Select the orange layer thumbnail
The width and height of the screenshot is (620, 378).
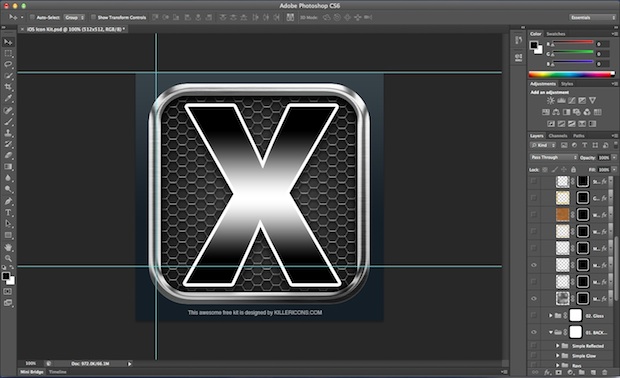tap(563, 215)
